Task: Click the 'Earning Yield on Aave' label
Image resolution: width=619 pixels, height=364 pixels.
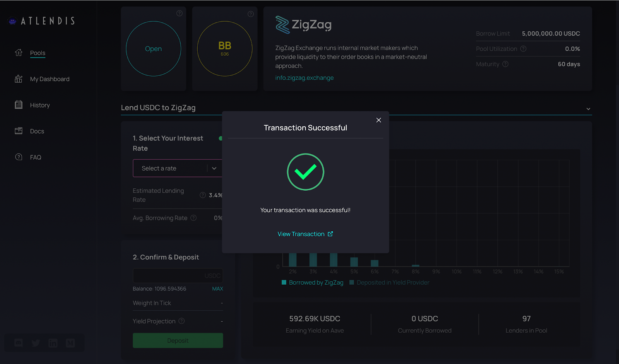Action: pyautogui.click(x=315, y=331)
